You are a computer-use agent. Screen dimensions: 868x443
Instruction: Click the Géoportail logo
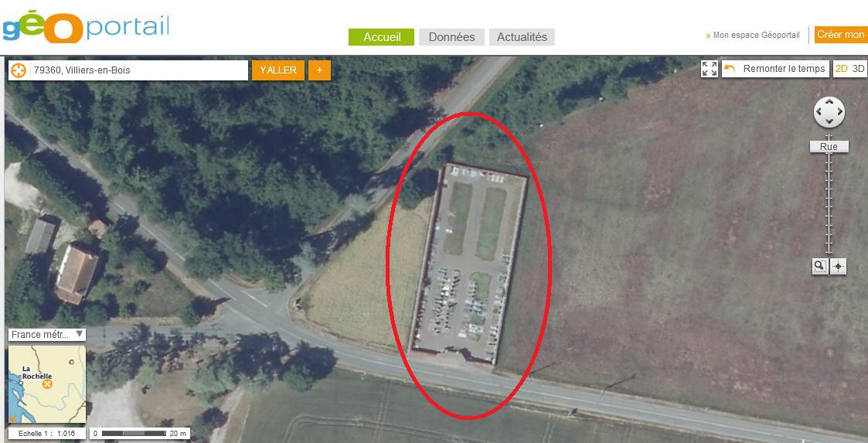(85, 26)
